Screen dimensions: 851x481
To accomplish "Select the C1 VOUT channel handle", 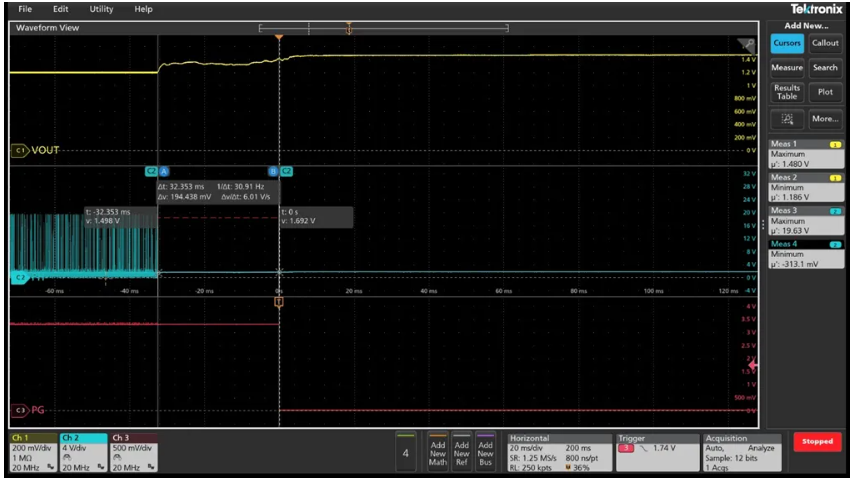I will coord(19,150).
